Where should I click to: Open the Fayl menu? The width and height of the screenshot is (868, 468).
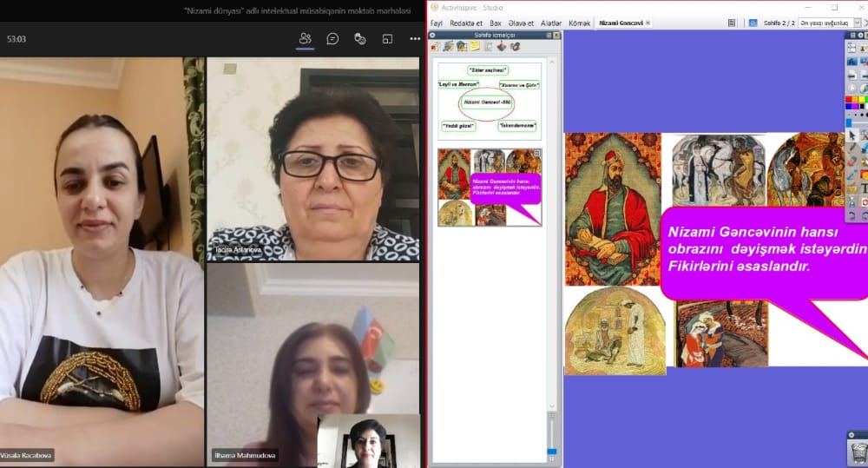click(x=437, y=23)
